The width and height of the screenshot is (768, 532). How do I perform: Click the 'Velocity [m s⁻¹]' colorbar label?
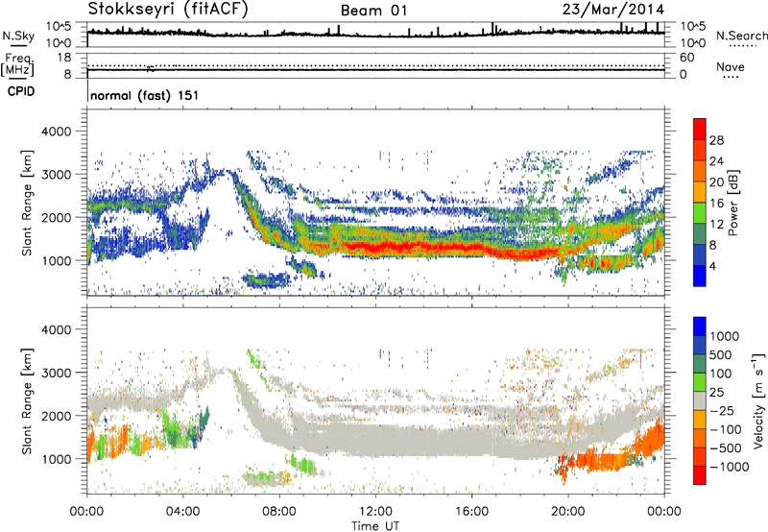click(x=758, y=400)
